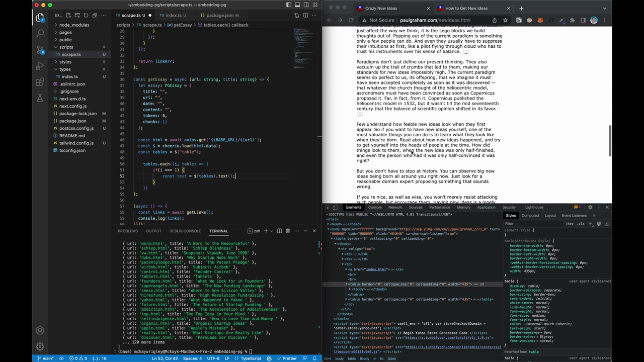Click TypeScript language mode in status bar
This screenshot has height=362, width=644.
click(x=251, y=358)
